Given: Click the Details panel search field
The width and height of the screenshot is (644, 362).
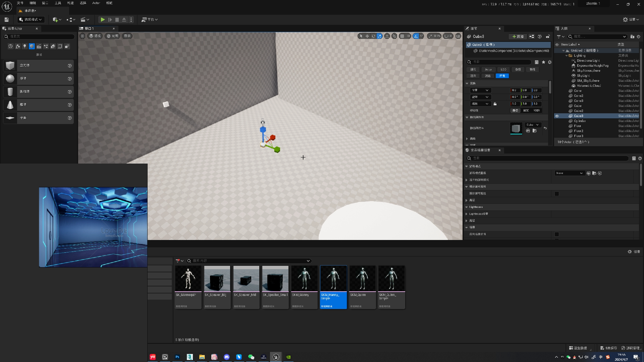Looking at the screenshot, I should click(499, 62).
